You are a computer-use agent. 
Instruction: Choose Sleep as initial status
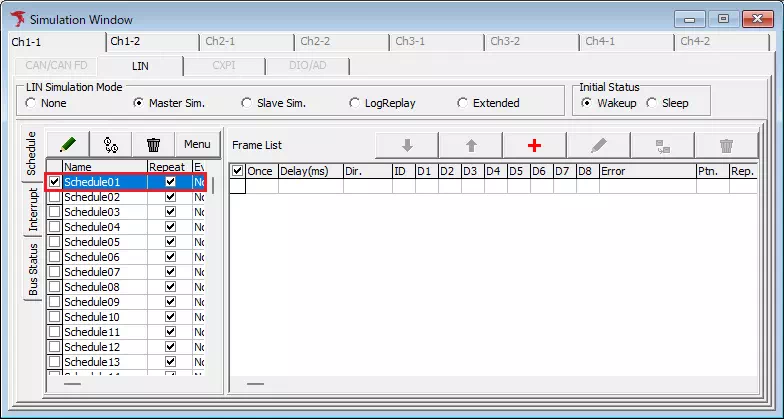pyautogui.click(x=652, y=103)
